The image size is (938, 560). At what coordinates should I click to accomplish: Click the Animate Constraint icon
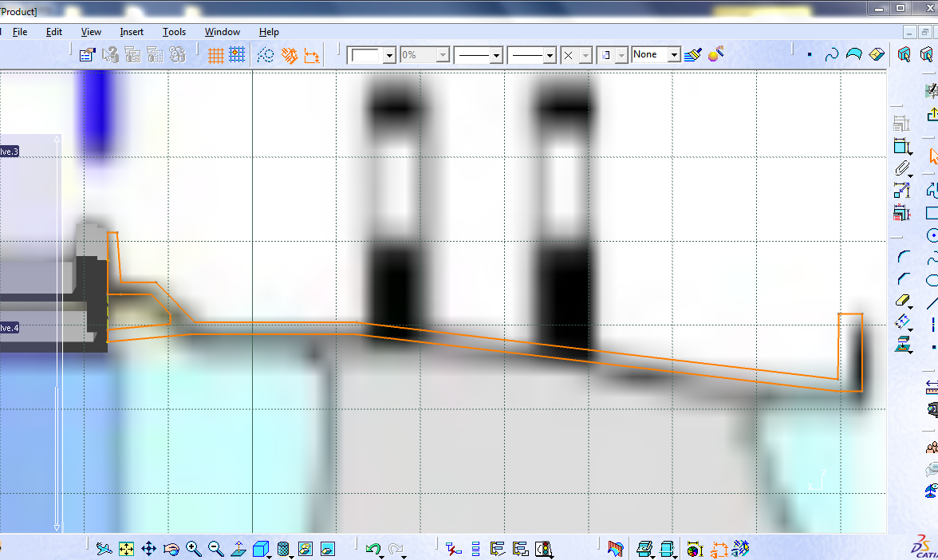pos(901,190)
